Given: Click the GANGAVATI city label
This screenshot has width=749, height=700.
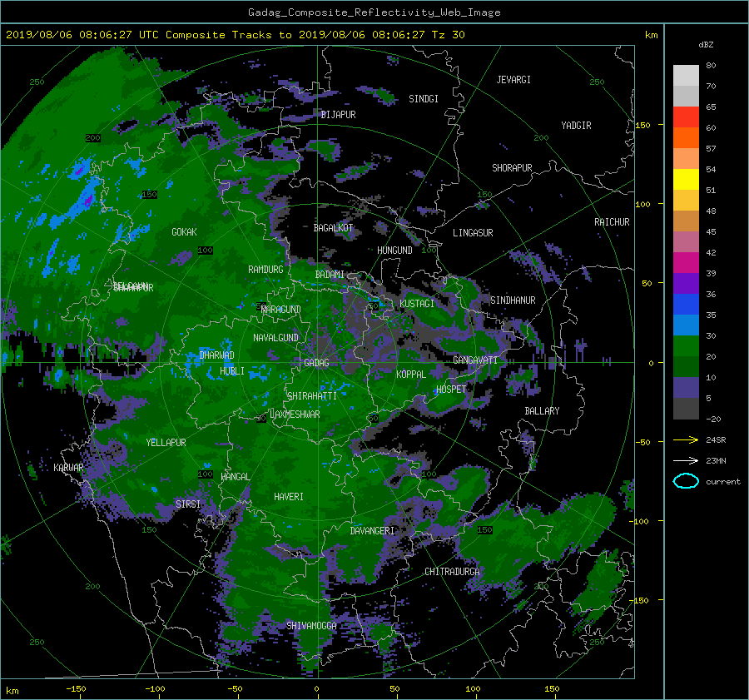Looking at the screenshot, I should (475, 360).
